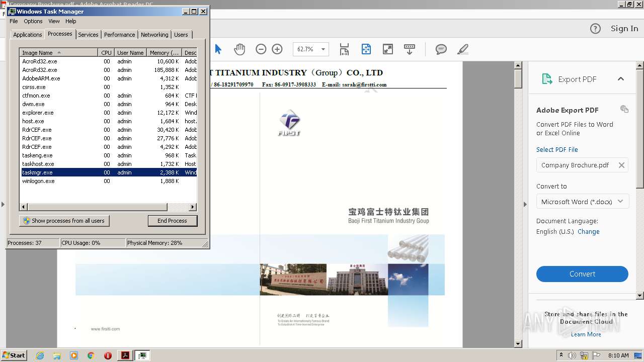The width and height of the screenshot is (644, 362).
Task: Click the End Process button
Action: coord(172,221)
